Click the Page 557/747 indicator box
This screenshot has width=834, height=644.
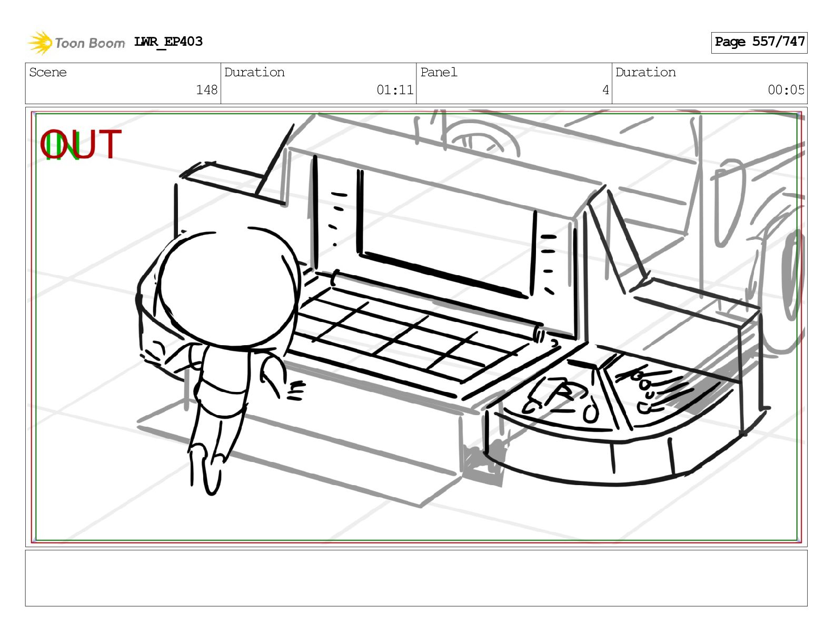coord(759,42)
